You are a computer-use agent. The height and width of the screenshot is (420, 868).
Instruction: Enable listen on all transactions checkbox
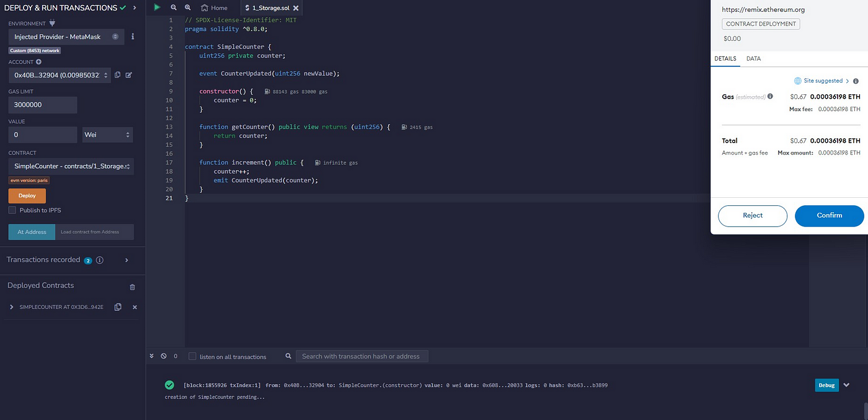192,356
